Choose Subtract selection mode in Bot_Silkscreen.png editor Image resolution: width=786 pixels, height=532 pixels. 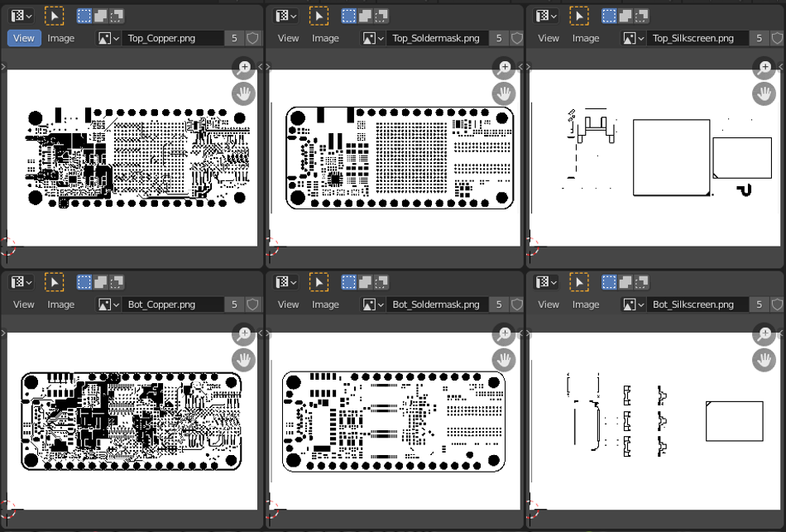(641, 282)
